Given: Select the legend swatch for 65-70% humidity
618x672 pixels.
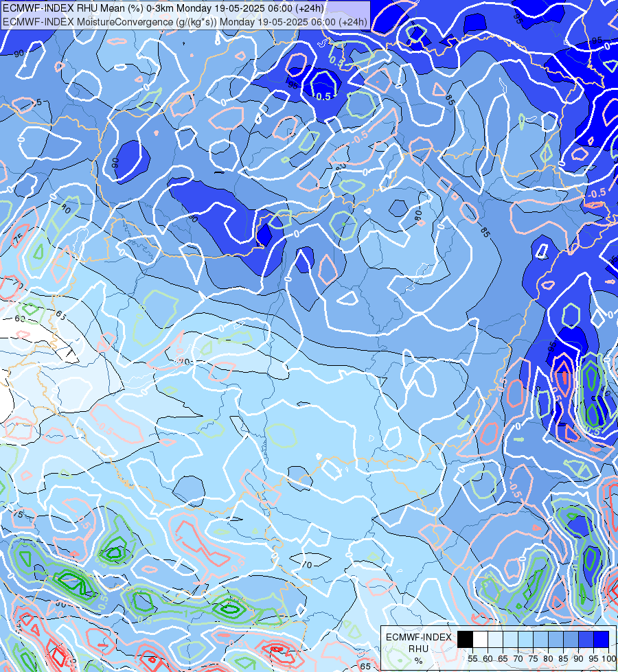Looking at the screenshot, I should (x=510, y=639).
